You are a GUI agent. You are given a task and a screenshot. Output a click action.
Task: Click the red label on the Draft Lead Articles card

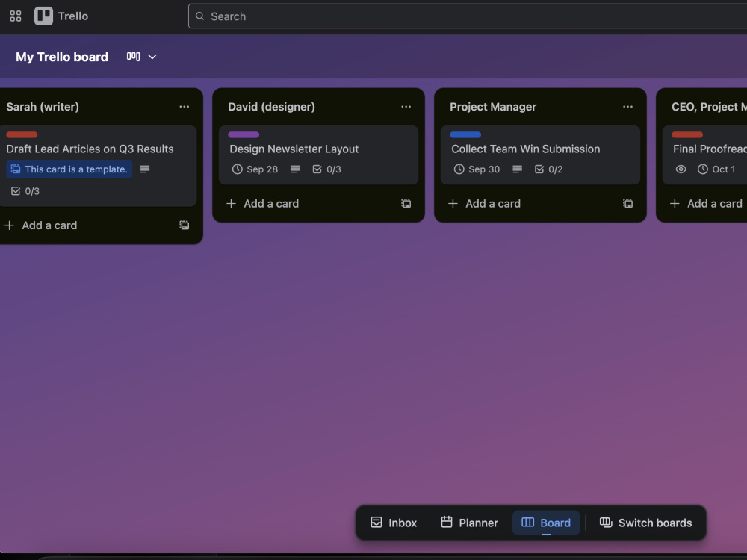point(22,134)
